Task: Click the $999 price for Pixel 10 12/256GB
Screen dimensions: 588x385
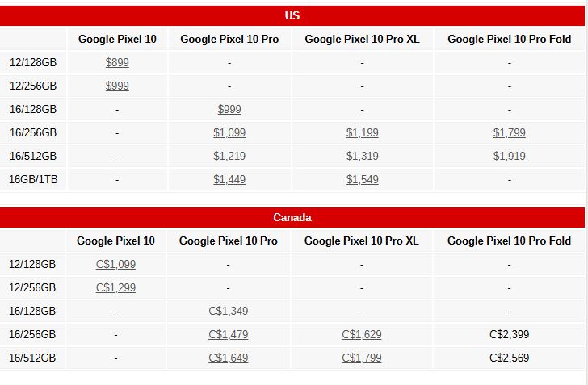Action: tap(117, 86)
